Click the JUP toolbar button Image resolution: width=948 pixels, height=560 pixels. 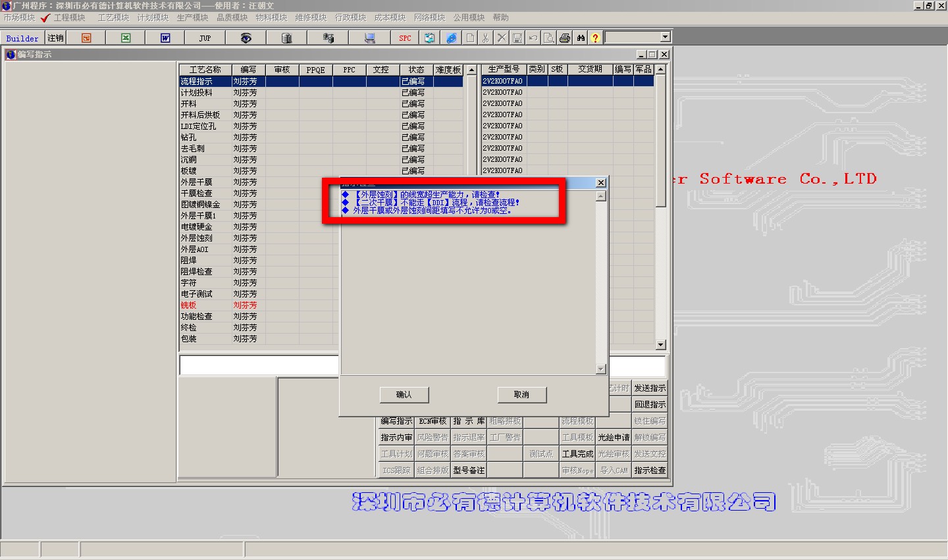[205, 38]
